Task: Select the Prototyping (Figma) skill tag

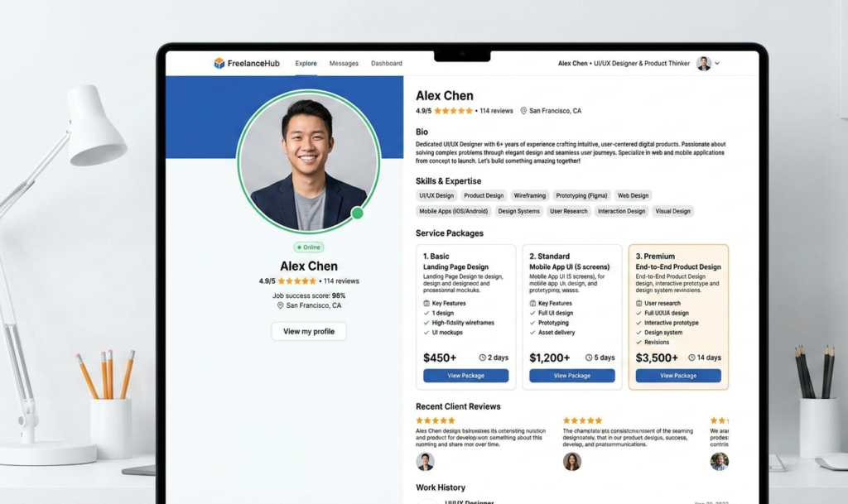Action: [x=581, y=196]
